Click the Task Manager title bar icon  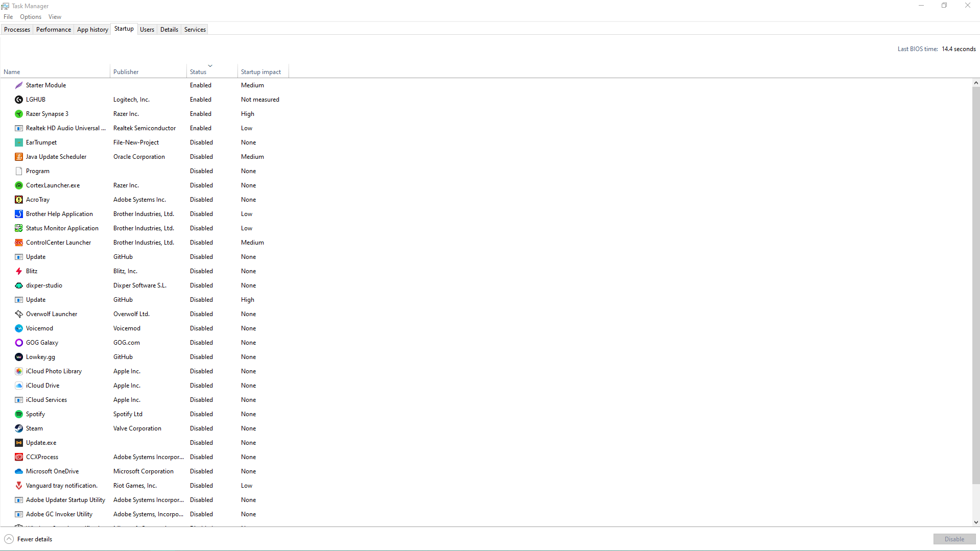(5, 6)
